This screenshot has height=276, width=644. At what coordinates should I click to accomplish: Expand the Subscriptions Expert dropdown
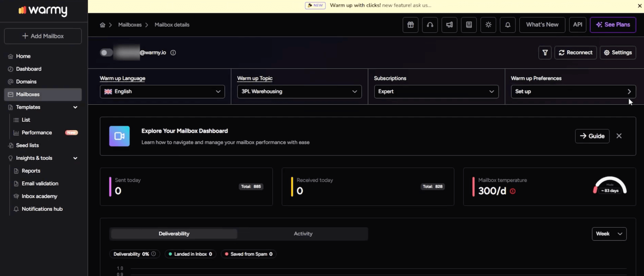pos(436,92)
